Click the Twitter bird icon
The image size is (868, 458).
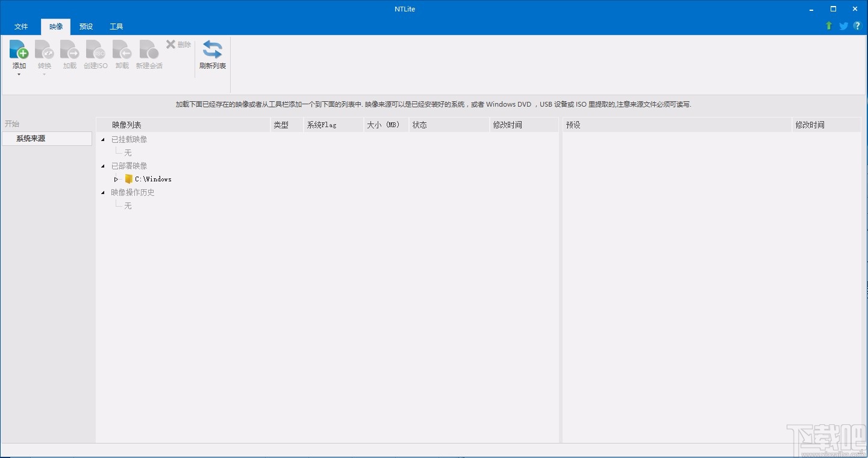[843, 26]
